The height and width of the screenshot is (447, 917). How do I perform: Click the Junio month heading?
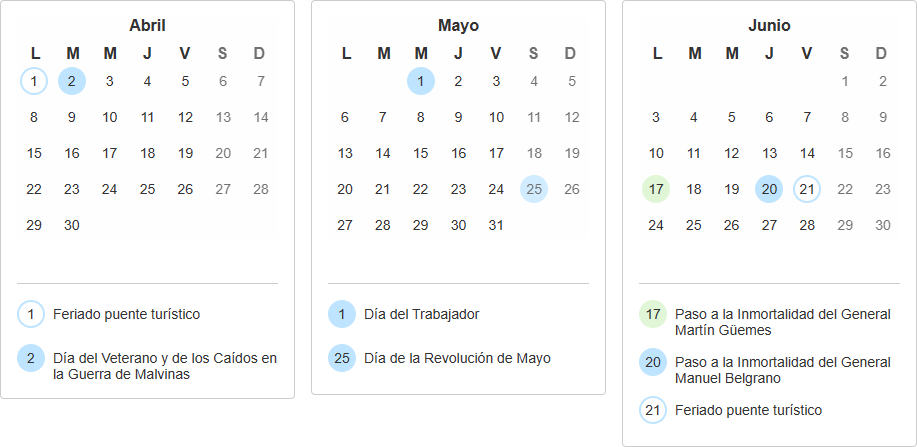click(x=769, y=25)
